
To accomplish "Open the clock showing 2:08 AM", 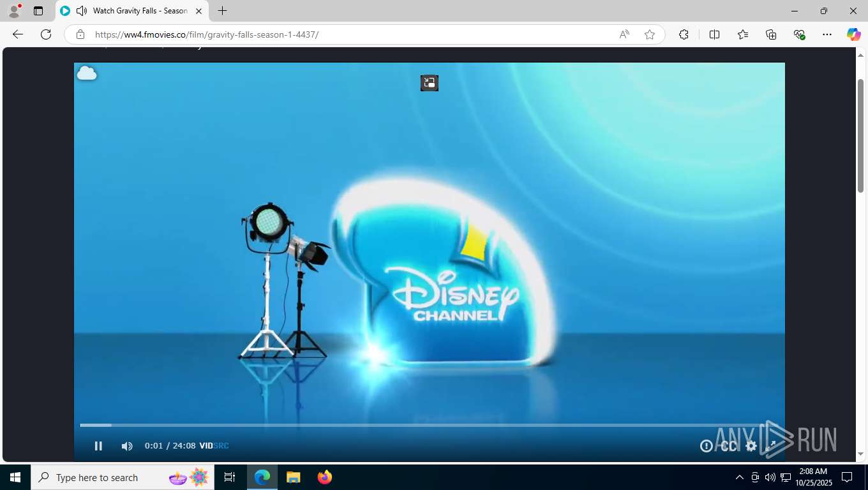I will coord(813,477).
